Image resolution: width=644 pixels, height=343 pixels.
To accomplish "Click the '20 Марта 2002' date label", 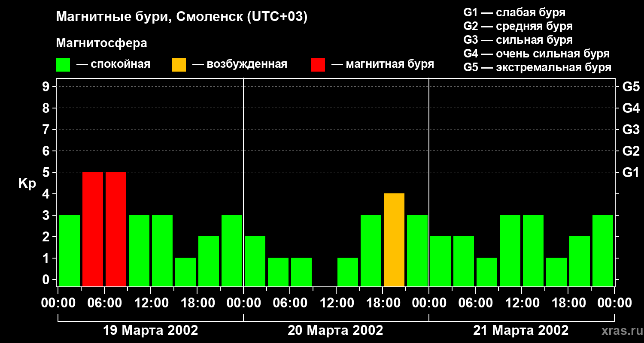I will coord(335,331).
